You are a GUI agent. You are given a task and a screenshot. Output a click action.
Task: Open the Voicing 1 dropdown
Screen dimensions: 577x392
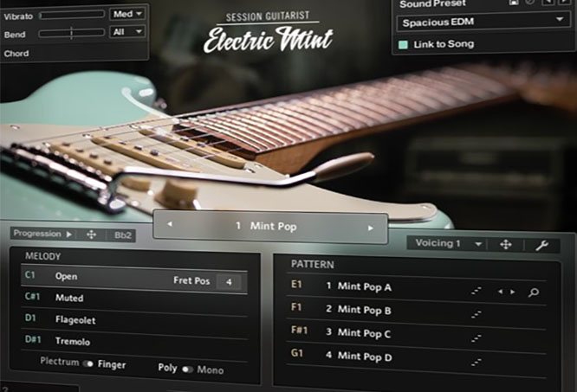[x=448, y=243]
